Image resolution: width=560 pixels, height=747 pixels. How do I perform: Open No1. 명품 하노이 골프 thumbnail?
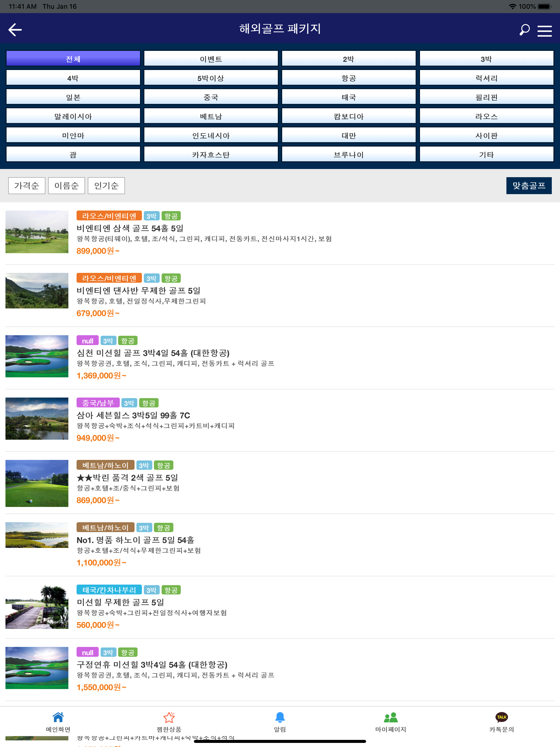(x=37, y=535)
